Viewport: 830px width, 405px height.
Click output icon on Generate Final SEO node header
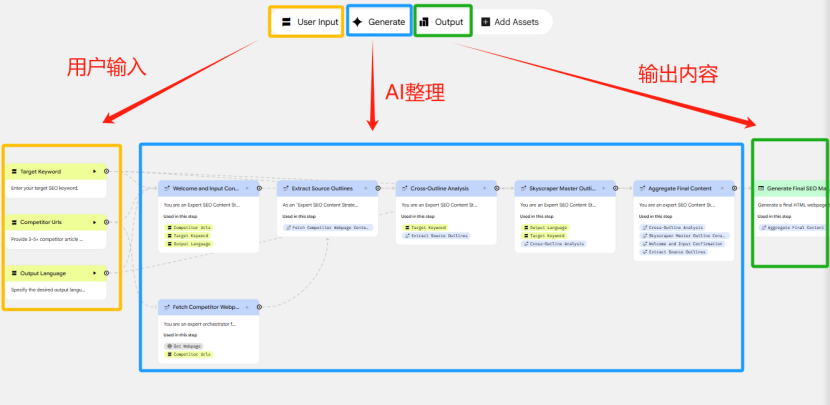(761, 188)
